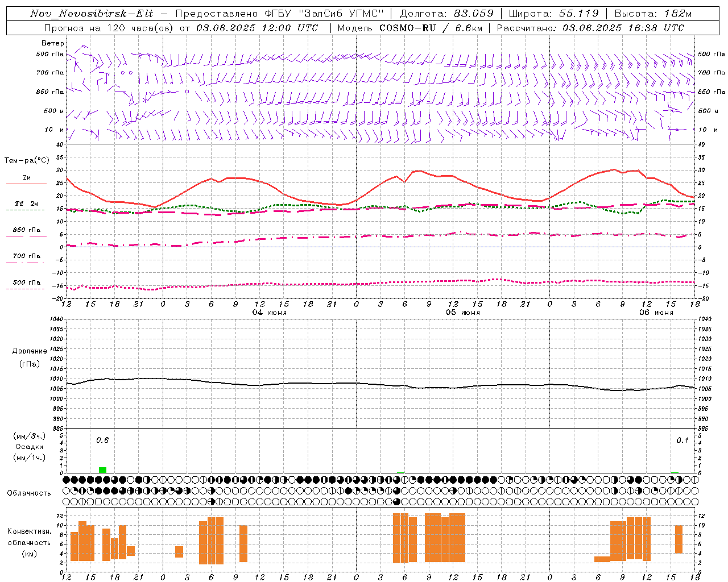This screenshot has width=728, height=582.
Task: Select the elevation text Высота: 182м
Action: tap(653, 14)
